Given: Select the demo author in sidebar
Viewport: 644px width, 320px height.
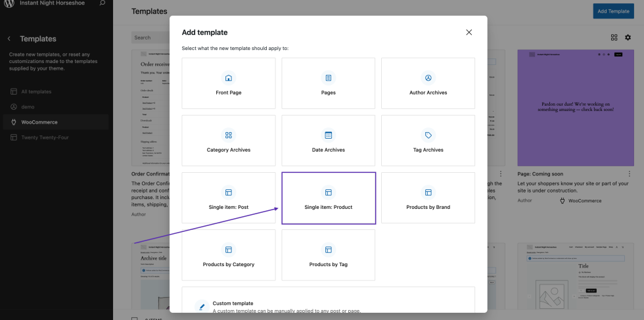Looking at the screenshot, I should 27,106.
